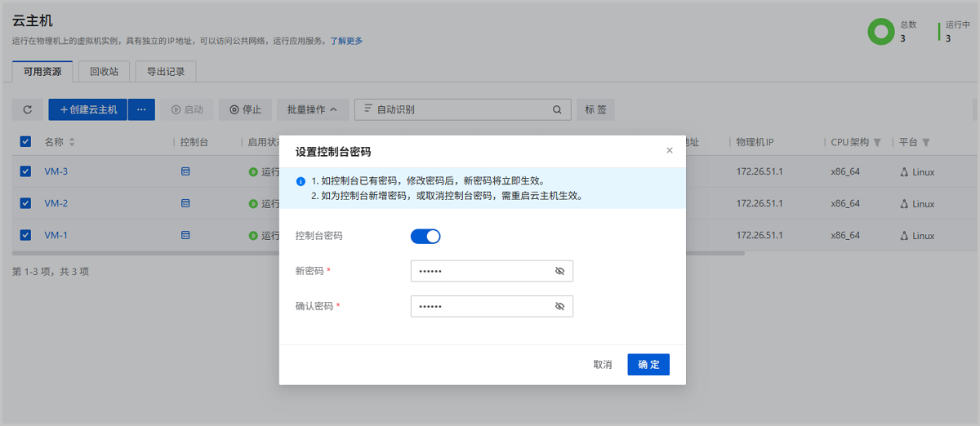This screenshot has width=980, height=426.
Task: Expand the 批量操作 dropdown
Action: pos(313,109)
